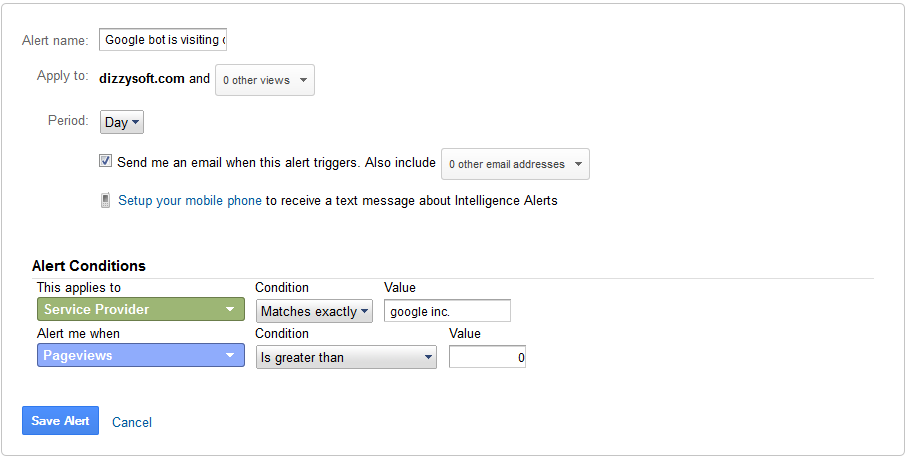This screenshot has height=458, width=907.
Task: Click the Alert name text field
Action: (163, 40)
